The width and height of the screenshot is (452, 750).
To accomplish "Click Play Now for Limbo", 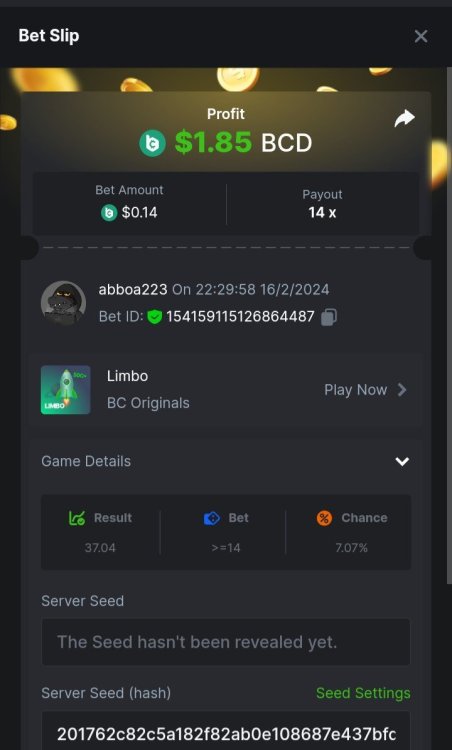I will 355,390.
